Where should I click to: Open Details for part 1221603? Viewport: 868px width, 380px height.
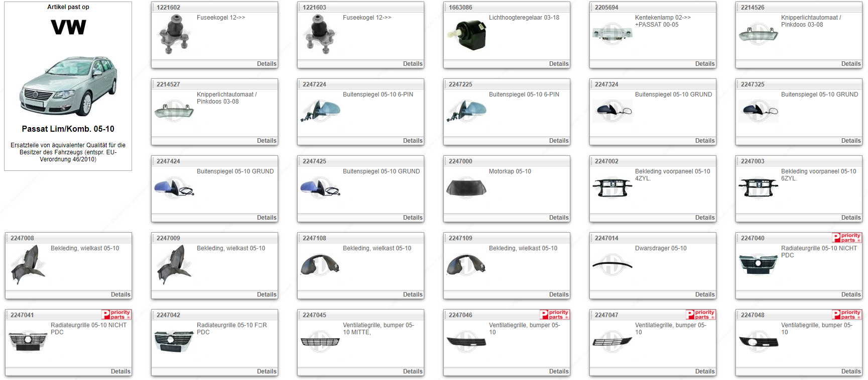click(412, 64)
